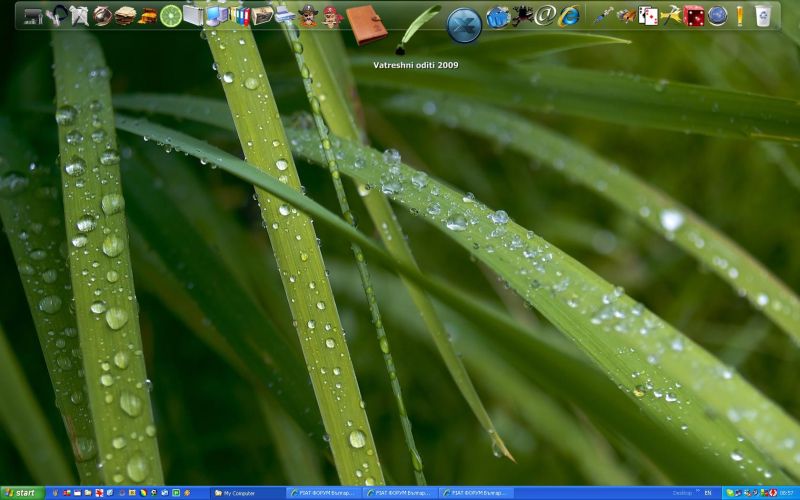Click the system tray clock

pos(787,493)
